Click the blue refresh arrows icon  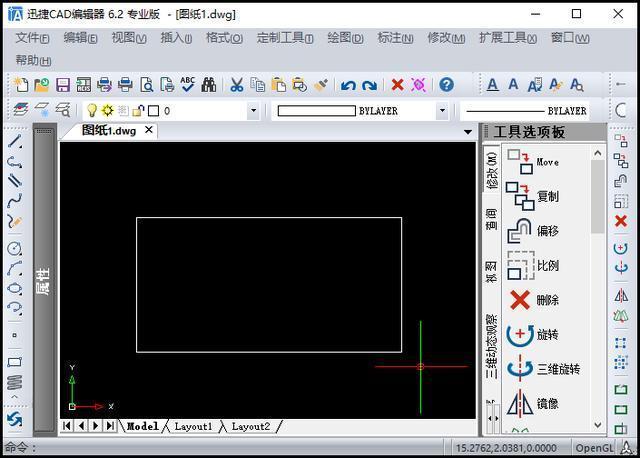15,419
